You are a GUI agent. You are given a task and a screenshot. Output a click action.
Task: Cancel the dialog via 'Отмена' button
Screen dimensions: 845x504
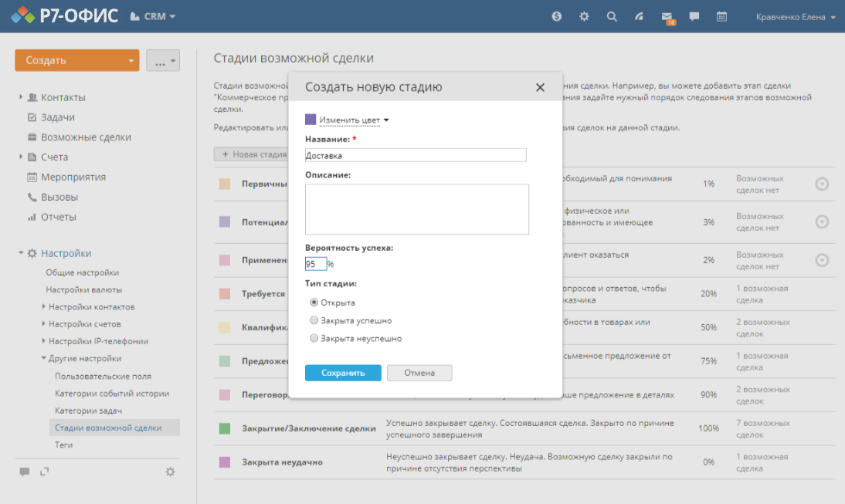[419, 372]
